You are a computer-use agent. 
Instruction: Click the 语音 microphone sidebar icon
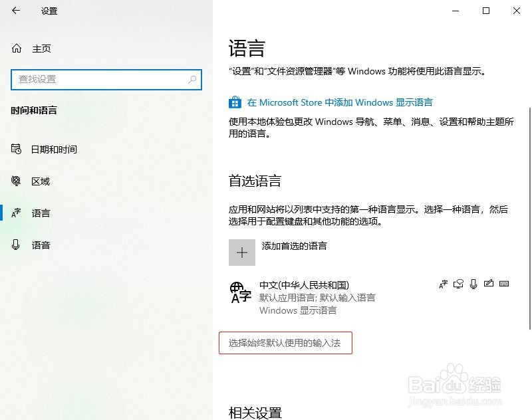15,245
